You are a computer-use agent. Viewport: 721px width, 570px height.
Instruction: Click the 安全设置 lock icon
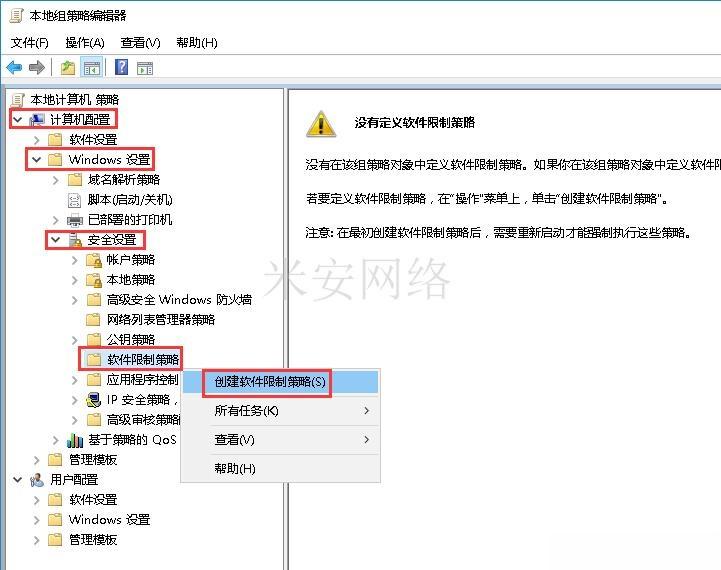(74, 239)
